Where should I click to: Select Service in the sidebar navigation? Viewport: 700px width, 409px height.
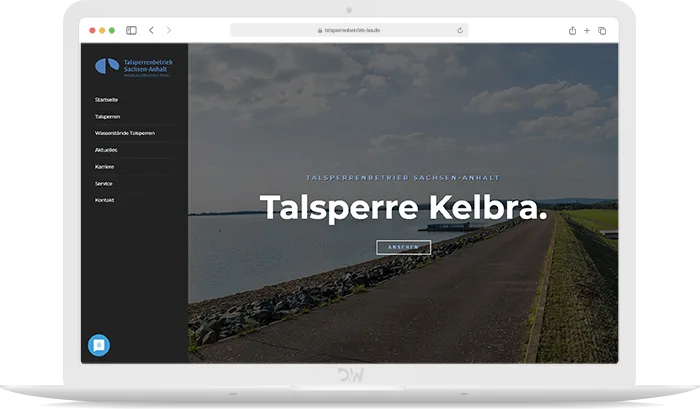pos(103,184)
